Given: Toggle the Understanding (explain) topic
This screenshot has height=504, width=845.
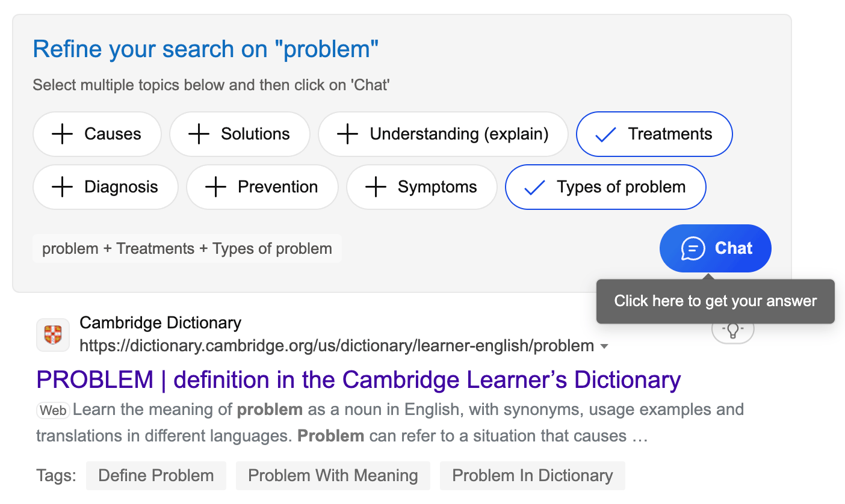Looking at the screenshot, I should point(443,134).
